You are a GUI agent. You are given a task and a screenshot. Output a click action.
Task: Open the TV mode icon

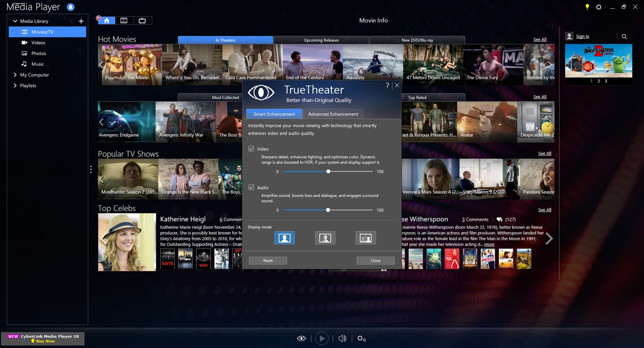point(142,20)
